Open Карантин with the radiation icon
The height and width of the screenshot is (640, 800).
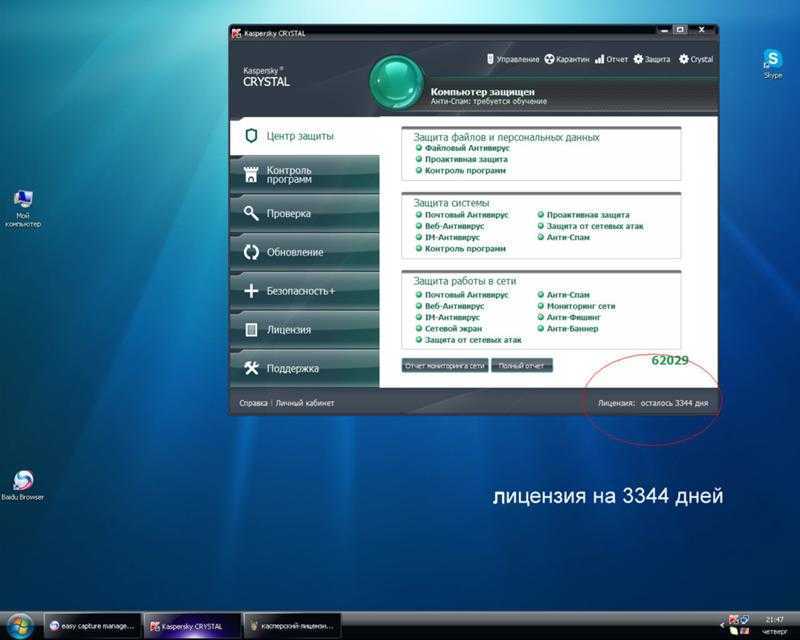tap(566, 59)
